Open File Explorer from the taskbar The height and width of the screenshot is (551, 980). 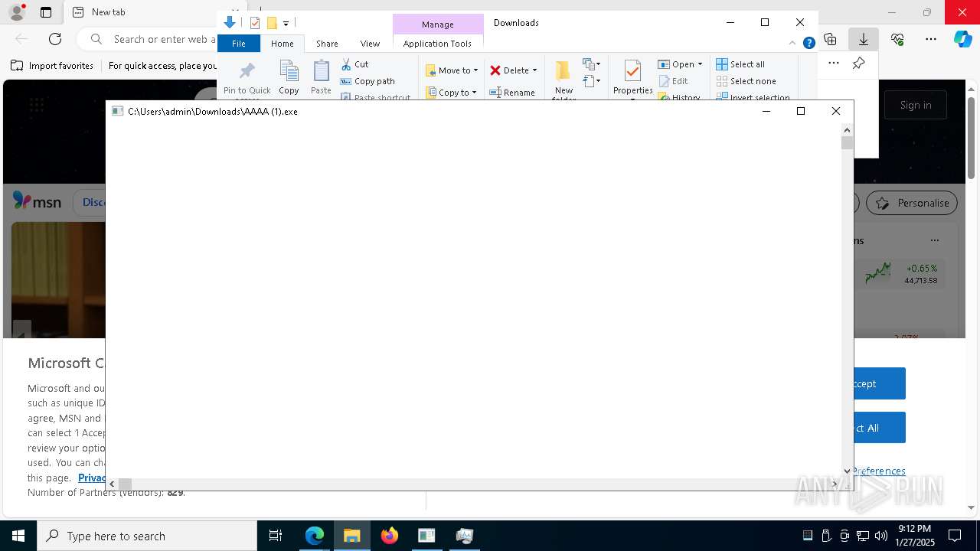[x=352, y=536]
